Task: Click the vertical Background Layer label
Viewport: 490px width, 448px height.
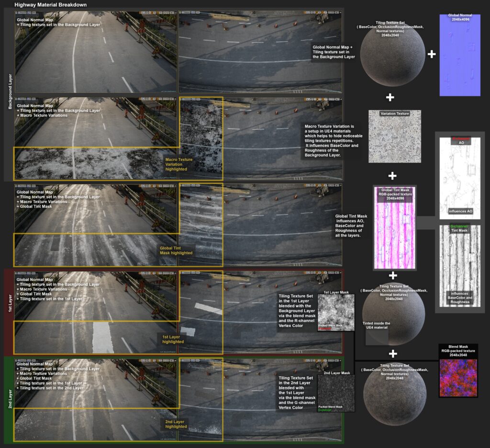Action: [10, 91]
